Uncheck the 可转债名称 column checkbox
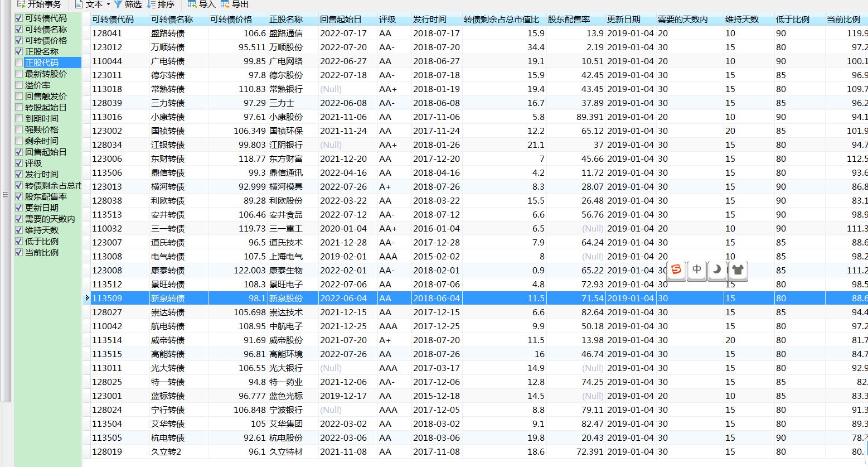 pos(20,29)
